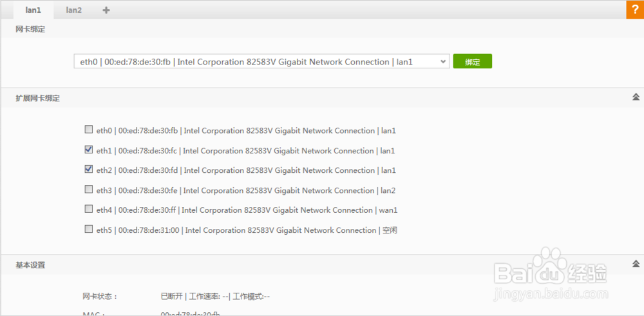Switch to the lan2 tab
644x316 pixels.
73,10
